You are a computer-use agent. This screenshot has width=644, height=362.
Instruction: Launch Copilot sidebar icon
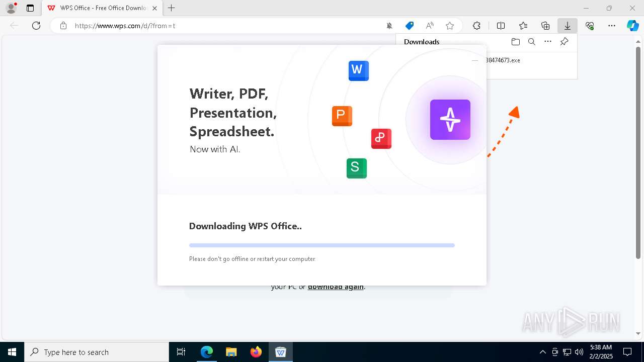pos(632,26)
